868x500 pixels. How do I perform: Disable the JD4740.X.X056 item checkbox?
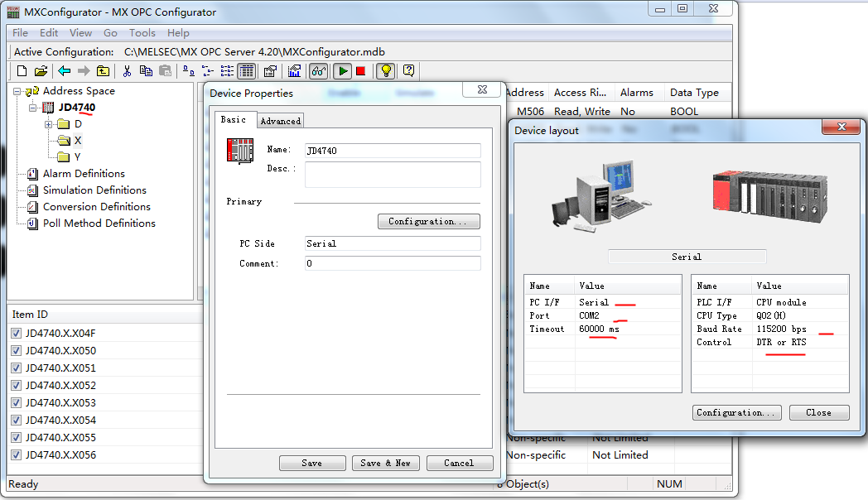[x=17, y=455]
